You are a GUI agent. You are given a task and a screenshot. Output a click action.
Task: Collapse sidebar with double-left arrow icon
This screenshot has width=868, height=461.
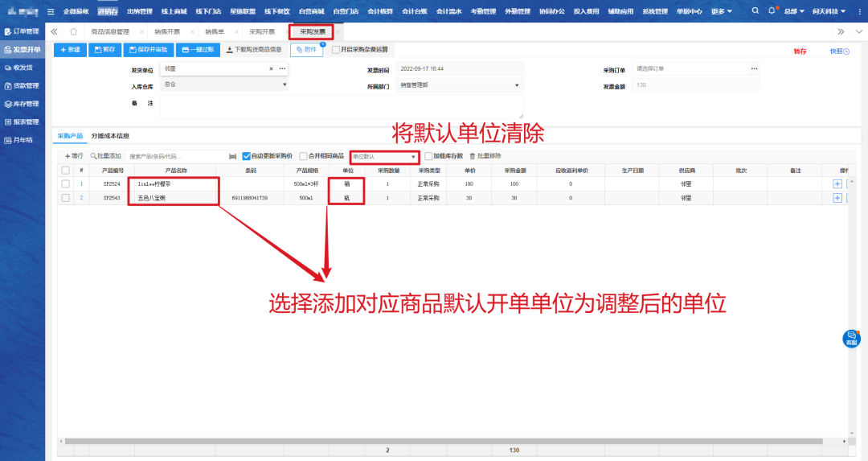[54, 31]
